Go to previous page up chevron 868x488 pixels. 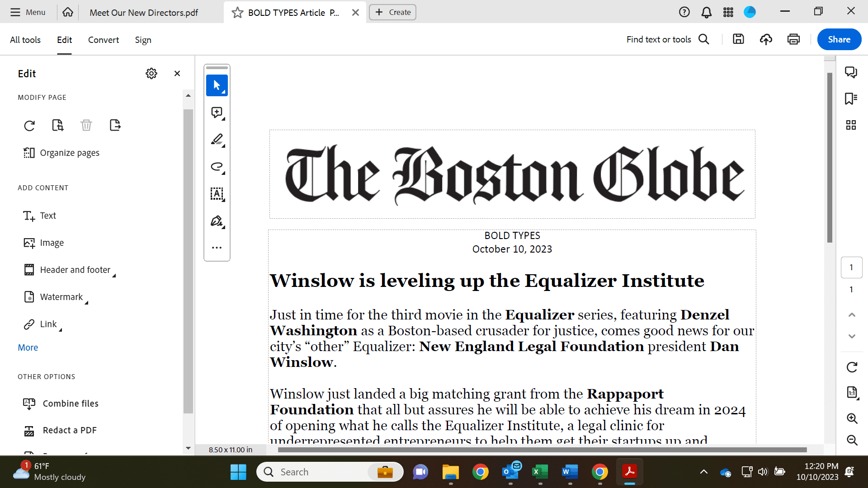point(852,315)
